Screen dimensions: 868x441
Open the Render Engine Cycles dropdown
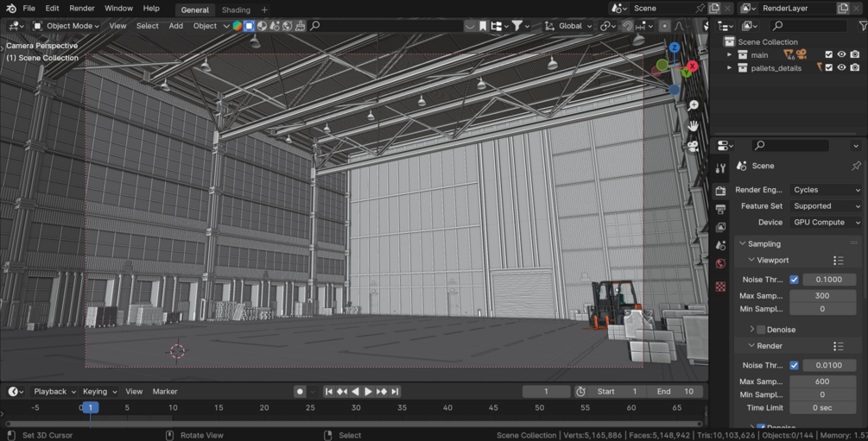[x=827, y=190]
